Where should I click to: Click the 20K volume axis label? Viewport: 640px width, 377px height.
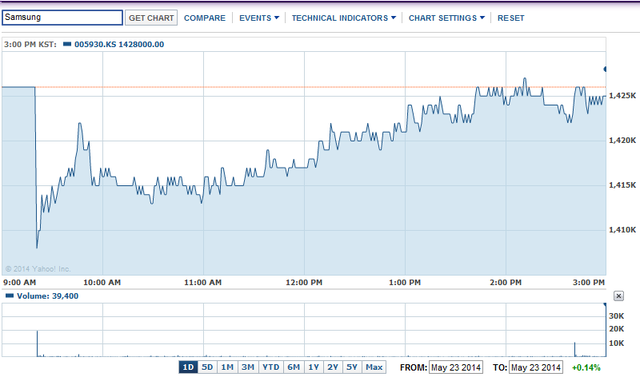tap(616, 329)
